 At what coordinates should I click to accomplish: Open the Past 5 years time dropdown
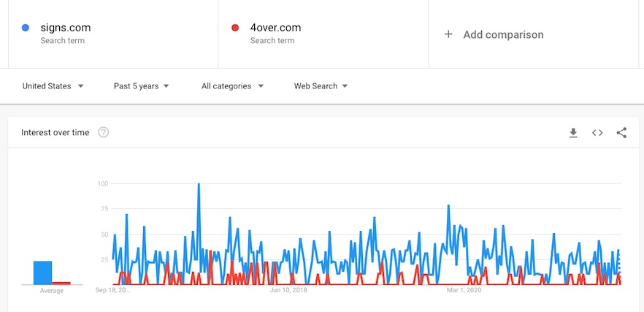[142, 86]
